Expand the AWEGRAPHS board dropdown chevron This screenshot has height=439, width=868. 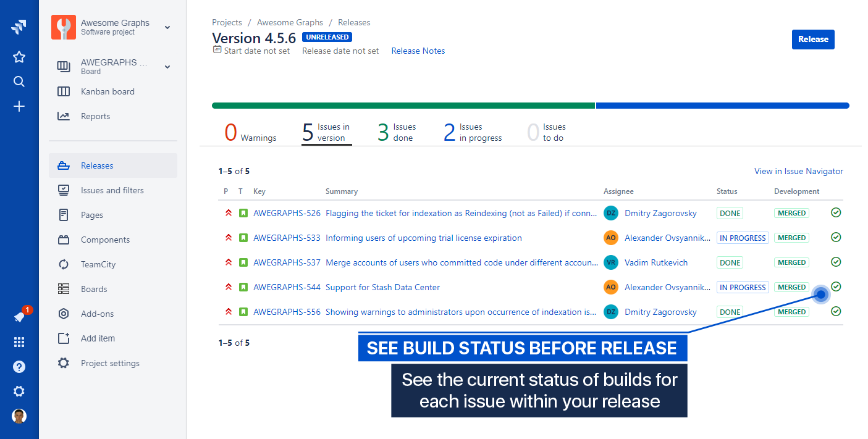[167, 67]
